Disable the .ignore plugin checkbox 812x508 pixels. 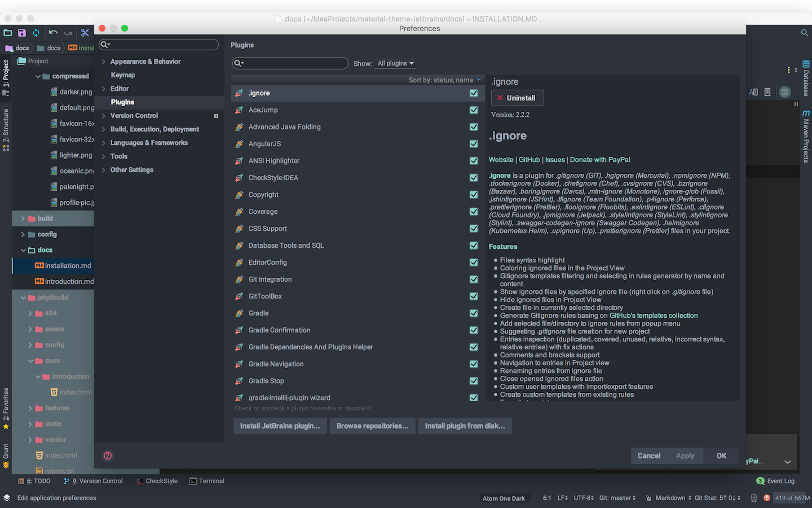(x=474, y=93)
